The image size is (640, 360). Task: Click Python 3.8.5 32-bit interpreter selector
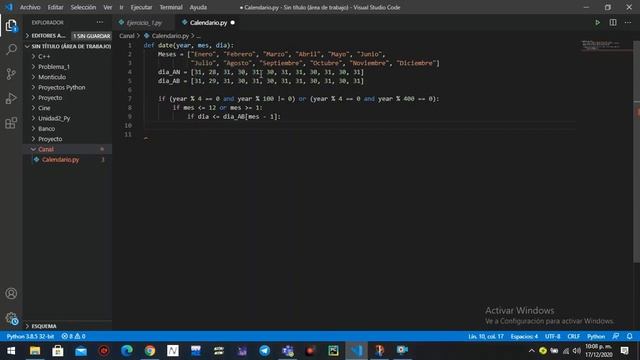pos(30,336)
